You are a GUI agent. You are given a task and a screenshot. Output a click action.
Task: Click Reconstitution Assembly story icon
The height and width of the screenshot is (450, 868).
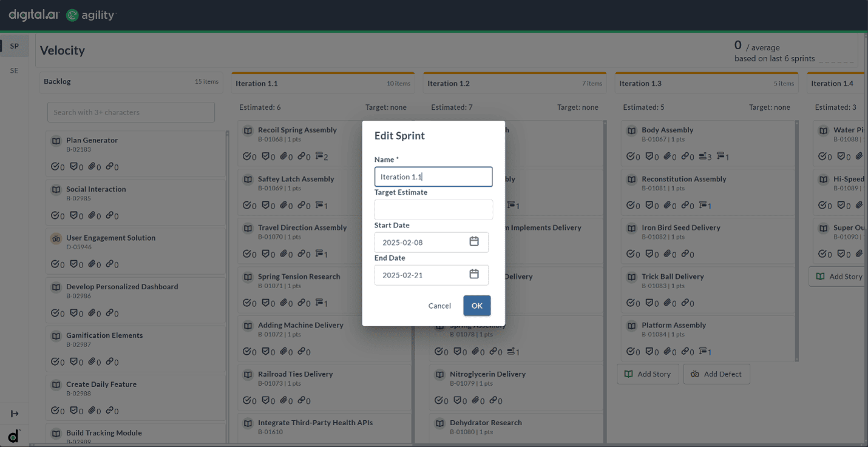[631, 180]
